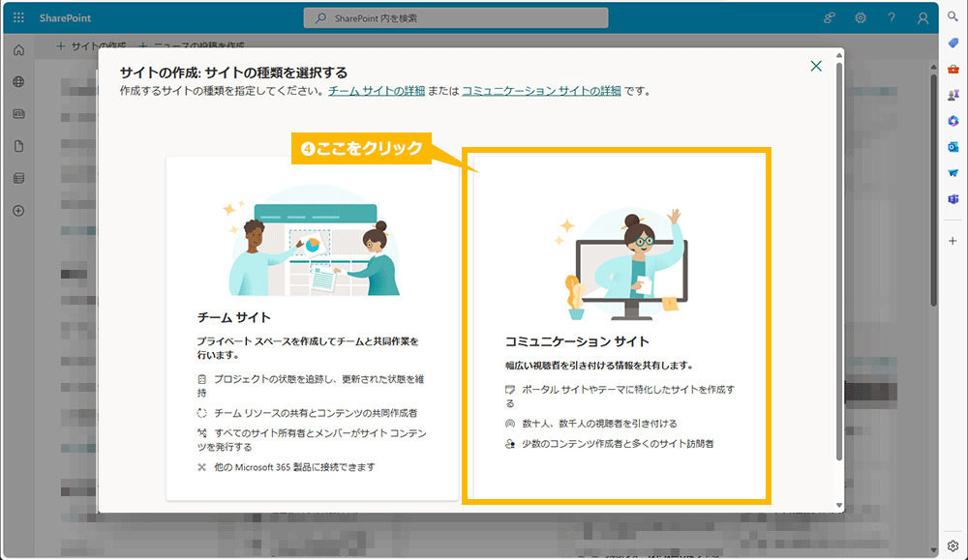The width and height of the screenshot is (968, 560).
Task: Open the settings gear in SharePoint header
Action: (x=860, y=17)
